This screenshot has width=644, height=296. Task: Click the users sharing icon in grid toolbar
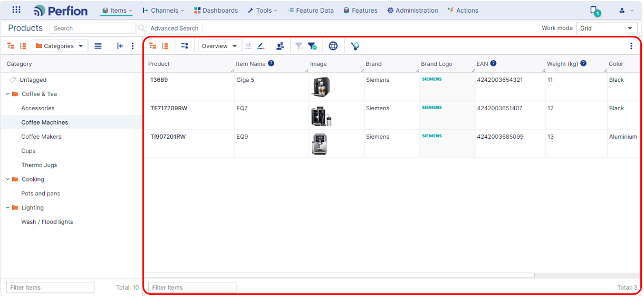(x=280, y=46)
